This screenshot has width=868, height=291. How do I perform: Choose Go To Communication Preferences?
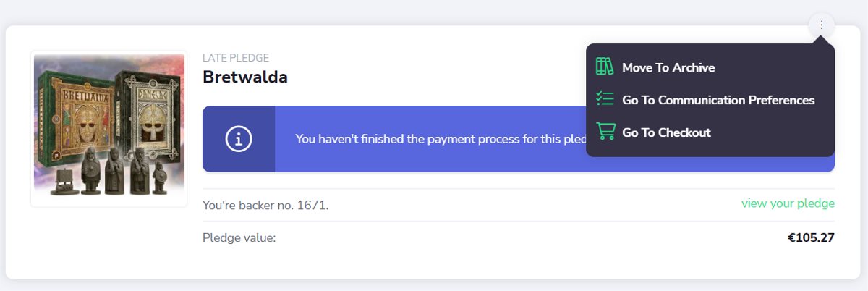pyautogui.click(x=718, y=100)
